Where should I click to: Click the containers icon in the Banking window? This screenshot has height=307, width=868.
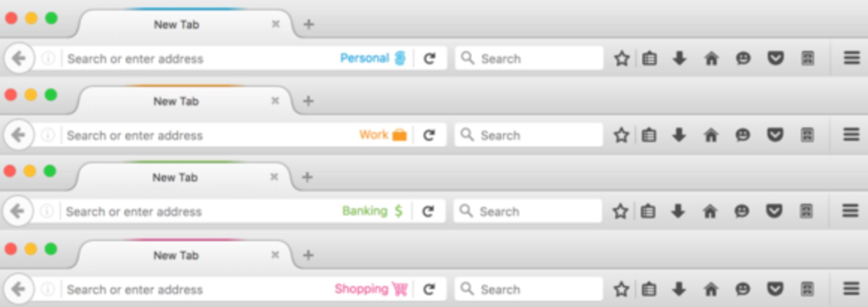806,211
